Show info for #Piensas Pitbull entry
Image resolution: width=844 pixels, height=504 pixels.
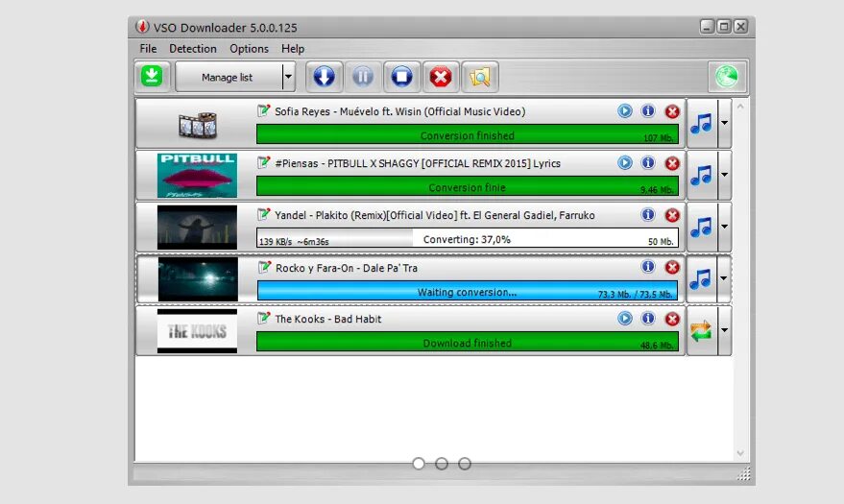(x=648, y=162)
